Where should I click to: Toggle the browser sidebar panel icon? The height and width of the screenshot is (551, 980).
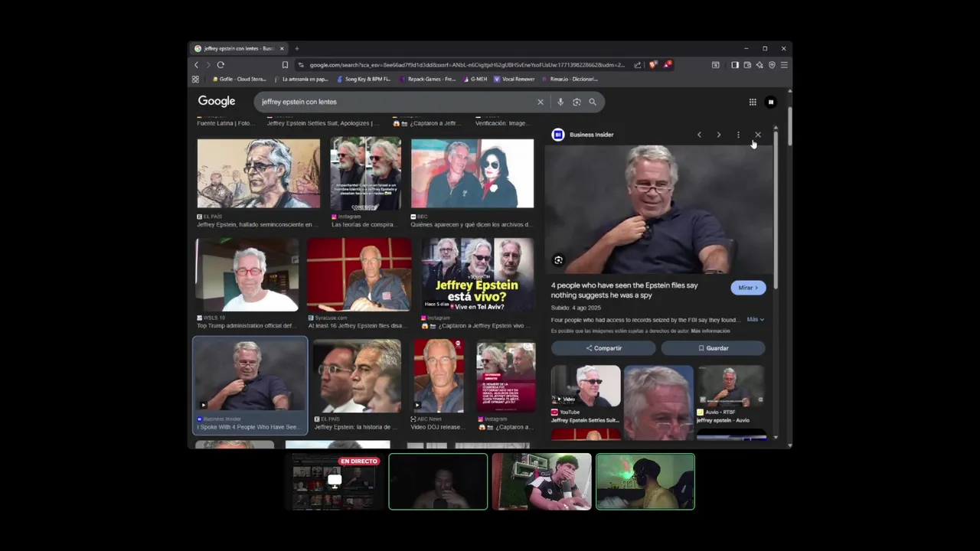pyautogui.click(x=735, y=65)
